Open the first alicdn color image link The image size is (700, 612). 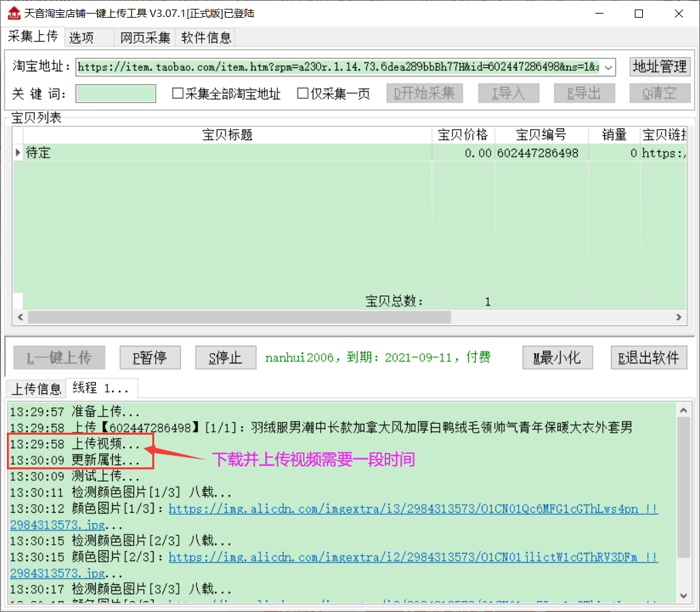tap(413, 509)
